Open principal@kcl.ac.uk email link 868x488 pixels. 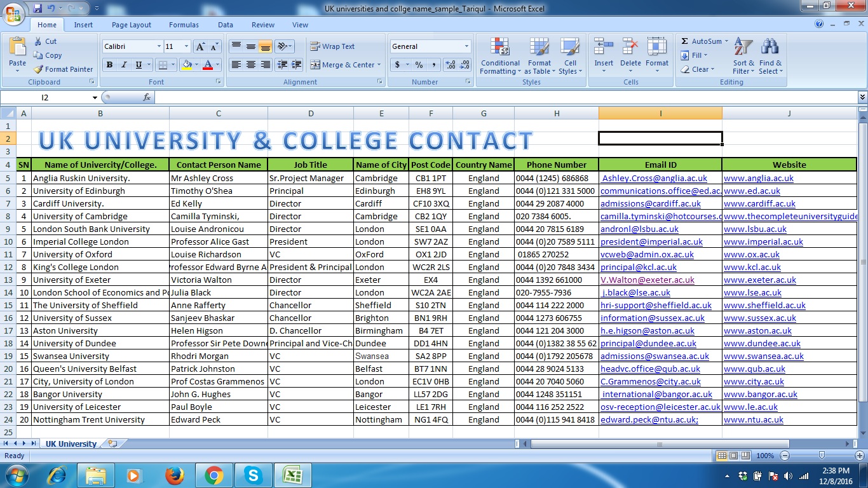tap(639, 267)
